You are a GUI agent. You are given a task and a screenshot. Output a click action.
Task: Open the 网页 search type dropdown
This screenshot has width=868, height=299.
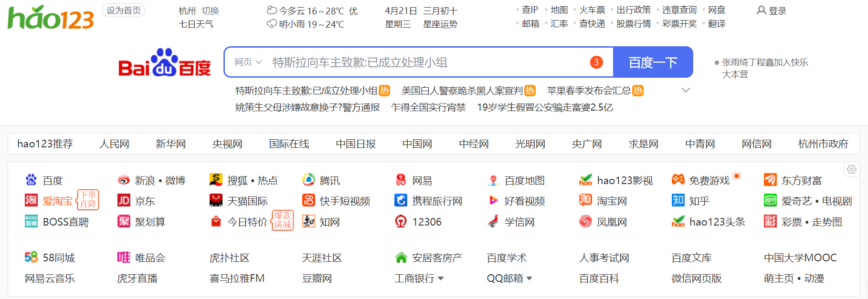tap(248, 62)
